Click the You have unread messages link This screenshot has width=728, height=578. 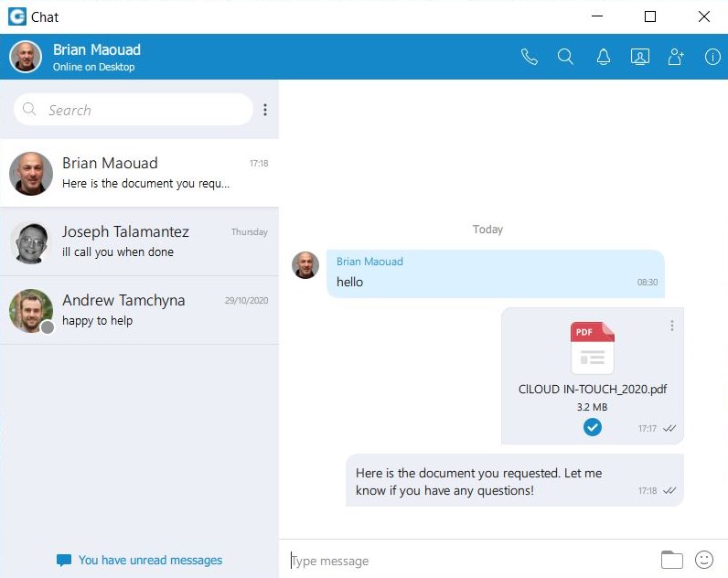150,561
